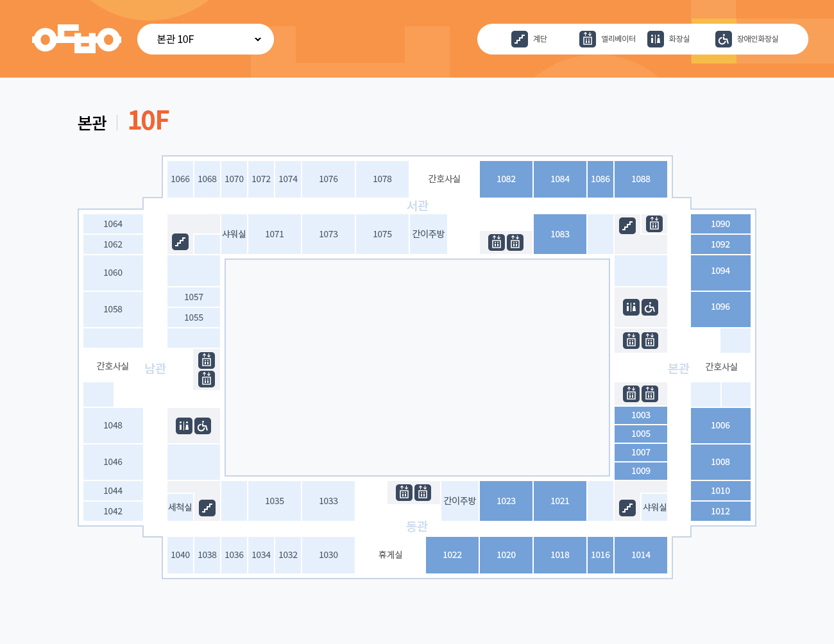Screen dimensions: 834x644
Task: Click the hospital logo at top left
Action: pyautogui.click(x=77, y=39)
